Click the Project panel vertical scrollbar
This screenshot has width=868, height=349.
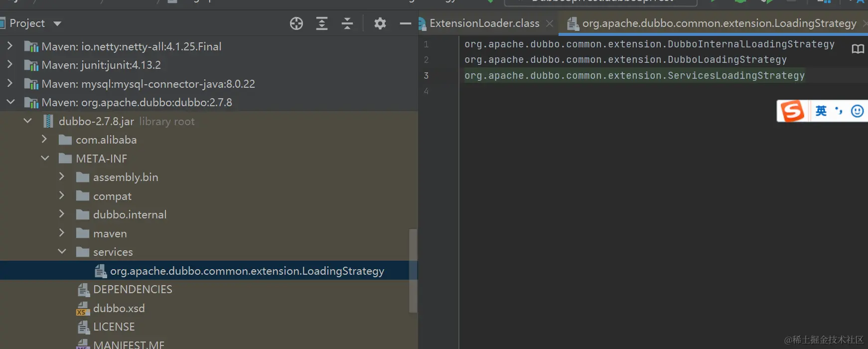click(413, 271)
